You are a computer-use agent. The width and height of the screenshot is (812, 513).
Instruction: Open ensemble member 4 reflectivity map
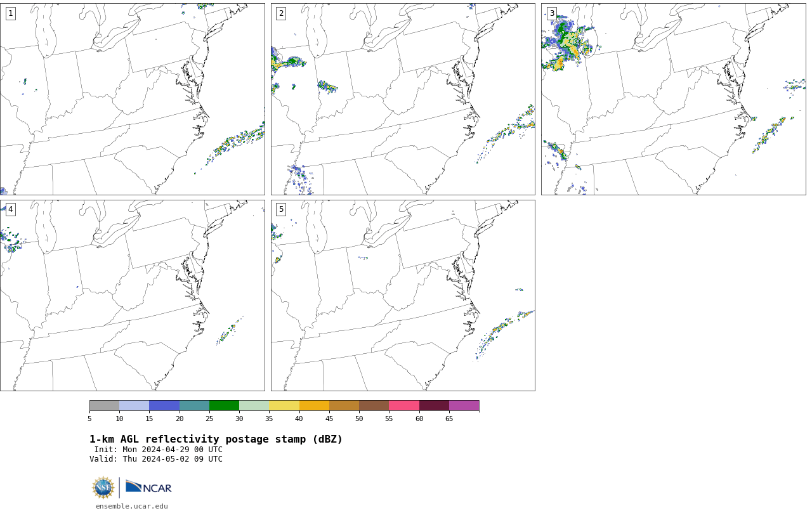point(132,295)
